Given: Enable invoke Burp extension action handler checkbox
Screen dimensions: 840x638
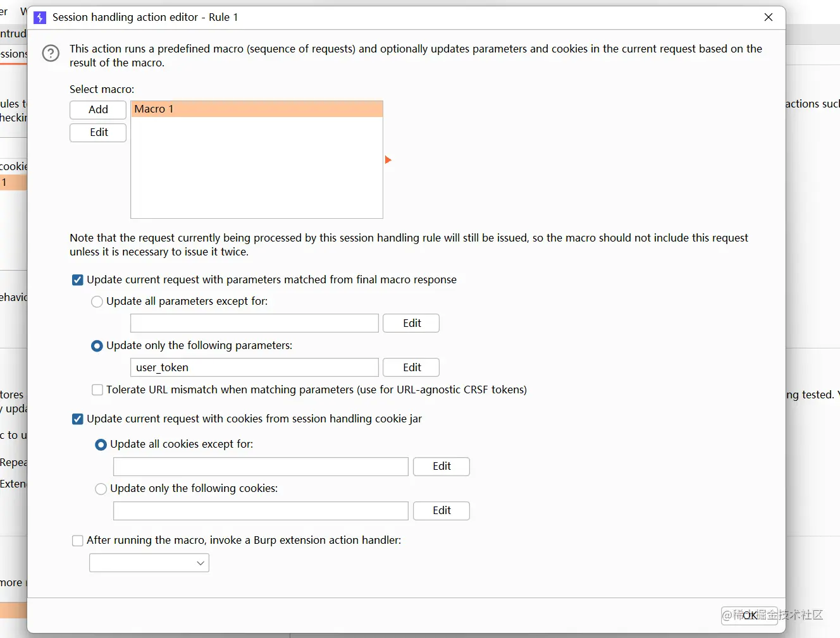Looking at the screenshot, I should [x=78, y=541].
